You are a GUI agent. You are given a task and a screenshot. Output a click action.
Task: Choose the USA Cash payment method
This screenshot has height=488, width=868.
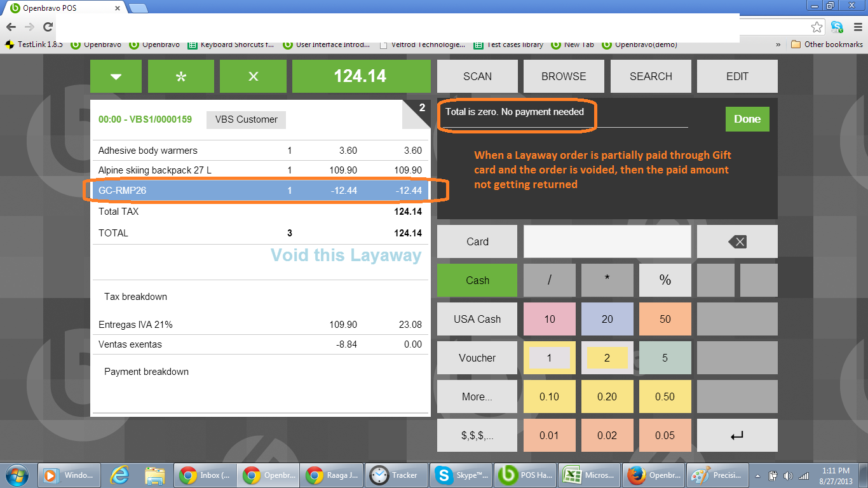pos(477,319)
